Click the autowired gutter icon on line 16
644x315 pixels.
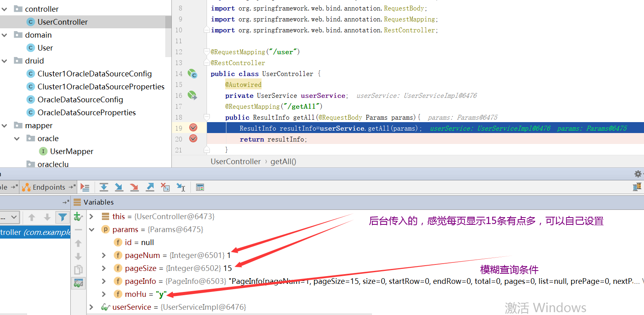point(192,95)
